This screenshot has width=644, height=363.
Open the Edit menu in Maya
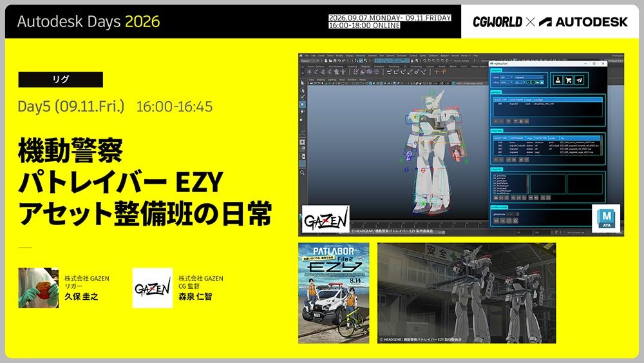(x=314, y=55)
